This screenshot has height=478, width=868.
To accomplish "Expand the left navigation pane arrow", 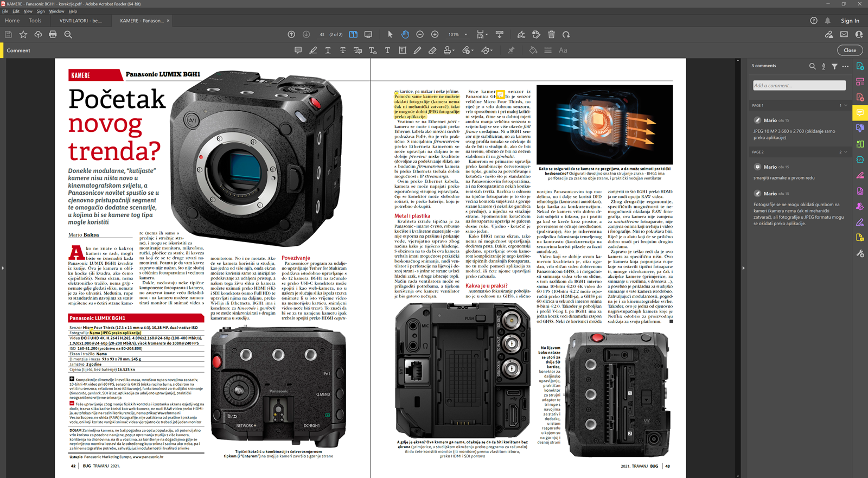I will [3, 268].
